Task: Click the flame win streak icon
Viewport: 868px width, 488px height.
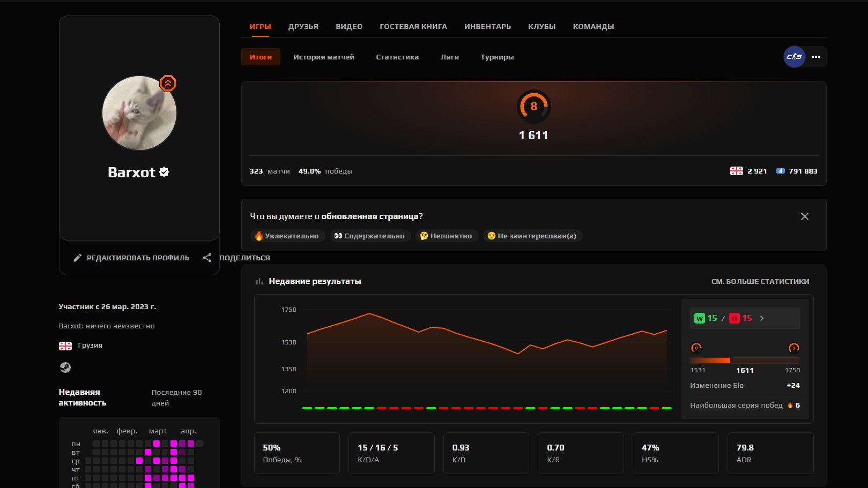Action: pos(790,406)
